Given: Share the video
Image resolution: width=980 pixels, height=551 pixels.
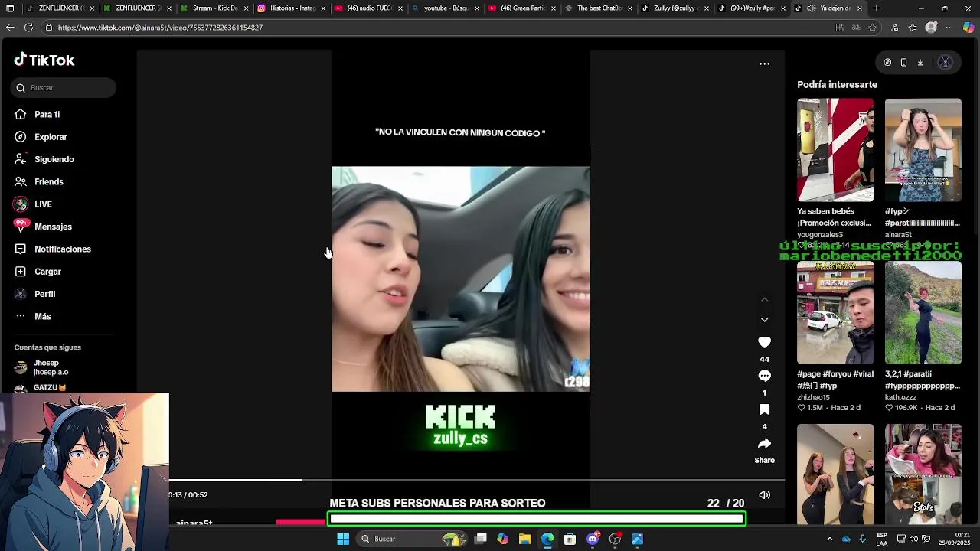Looking at the screenshot, I should 764,444.
